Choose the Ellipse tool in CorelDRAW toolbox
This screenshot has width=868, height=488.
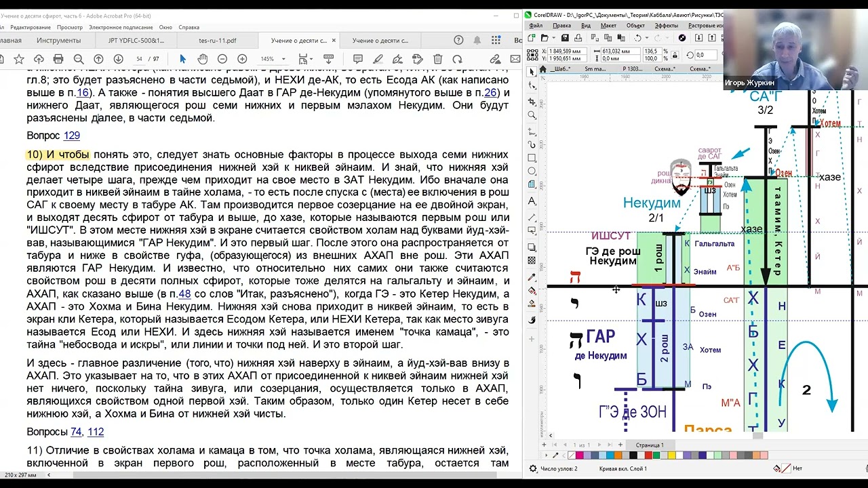[532, 172]
